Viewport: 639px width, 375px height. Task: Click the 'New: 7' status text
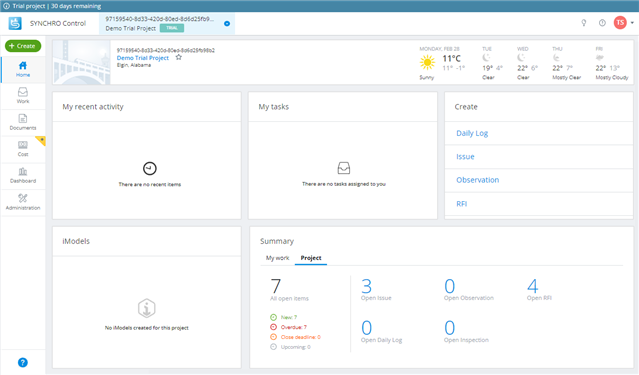[289, 317]
